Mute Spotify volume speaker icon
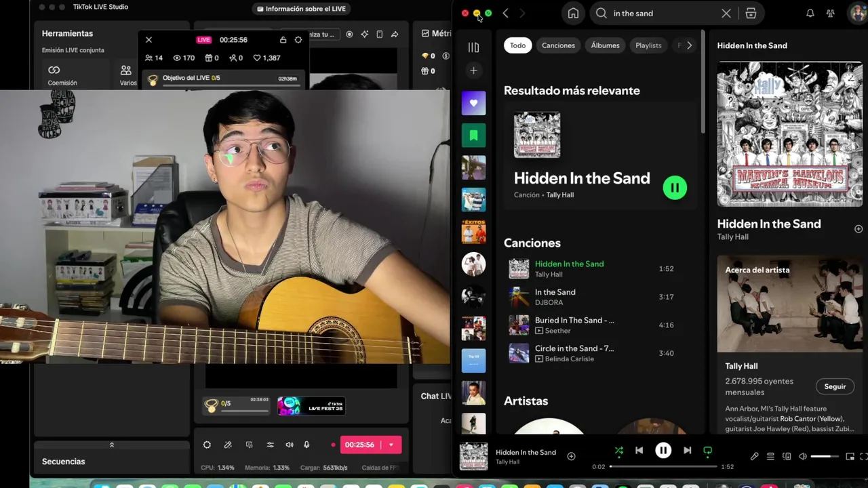Viewport: 868px width, 488px height. (x=803, y=457)
